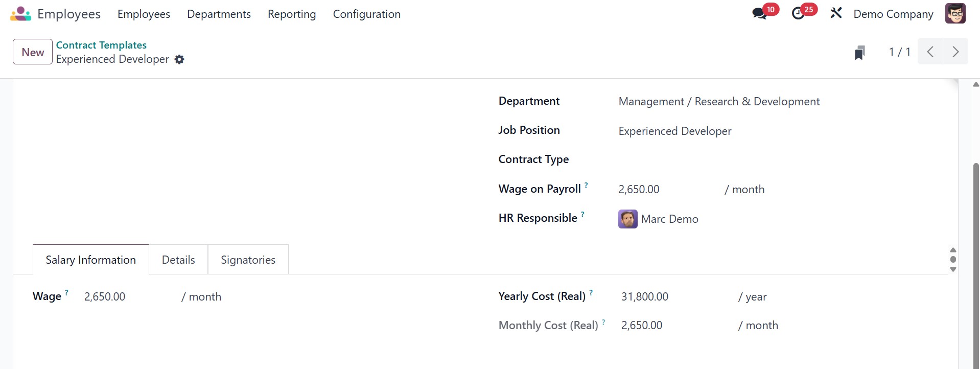Open the discuss messages icon
The image size is (980, 369).
[x=759, y=14]
